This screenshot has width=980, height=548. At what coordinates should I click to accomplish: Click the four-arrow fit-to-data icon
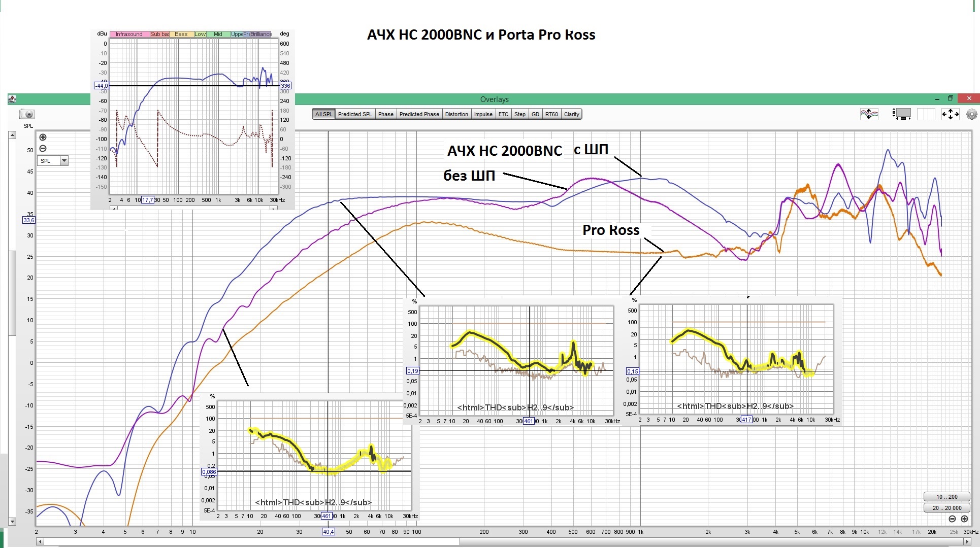pyautogui.click(x=950, y=114)
